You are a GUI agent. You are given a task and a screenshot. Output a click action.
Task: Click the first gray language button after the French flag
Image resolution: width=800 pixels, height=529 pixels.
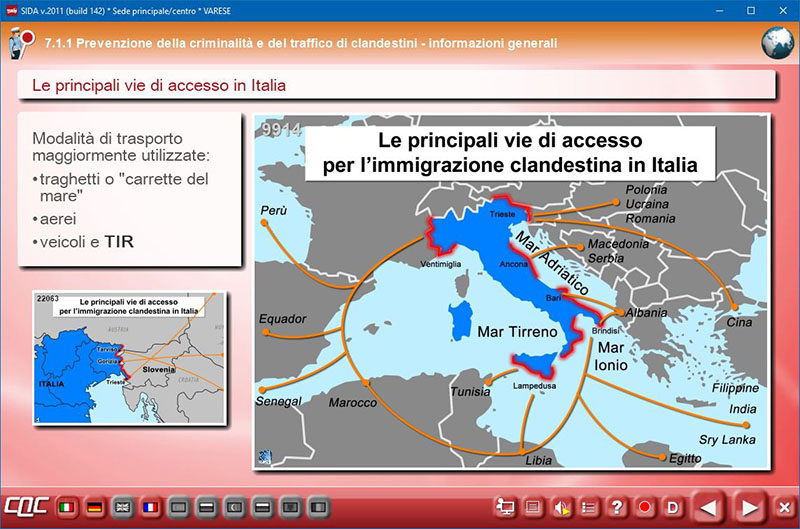(180, 506)
